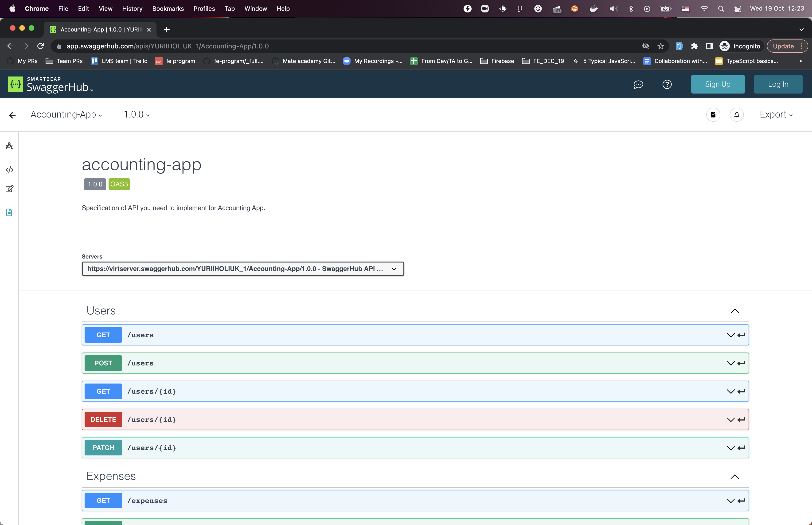Open the History menu
This screenshot has width=812, height=525.
[x=132, y=8]
